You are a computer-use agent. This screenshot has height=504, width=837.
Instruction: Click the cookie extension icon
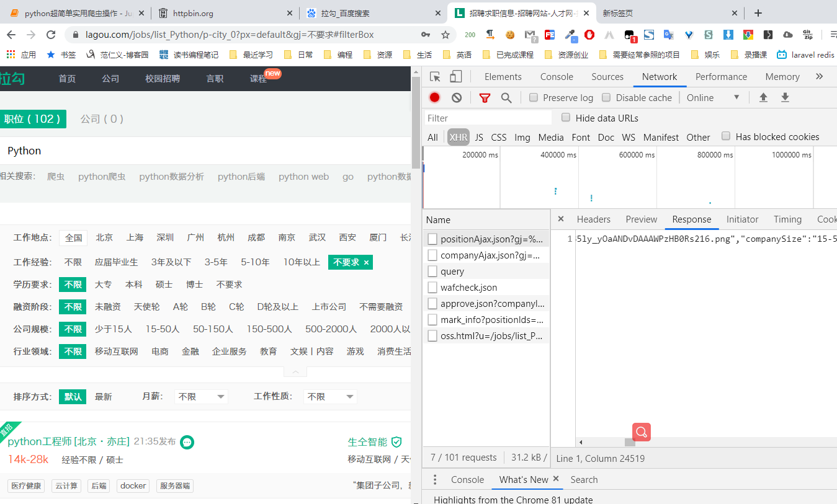point(510,35)
